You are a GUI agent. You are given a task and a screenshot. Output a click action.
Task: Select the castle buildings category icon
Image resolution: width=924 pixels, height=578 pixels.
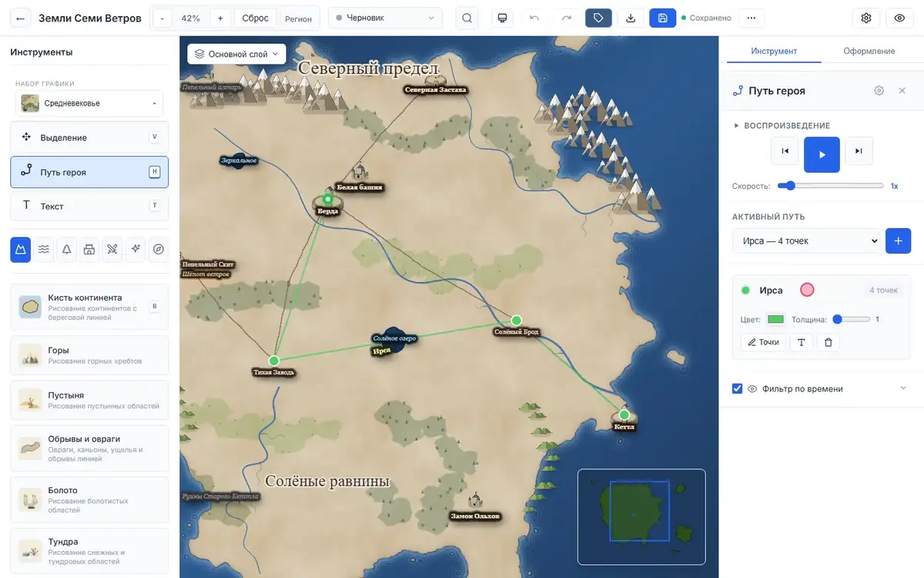(x=89, y=249)
